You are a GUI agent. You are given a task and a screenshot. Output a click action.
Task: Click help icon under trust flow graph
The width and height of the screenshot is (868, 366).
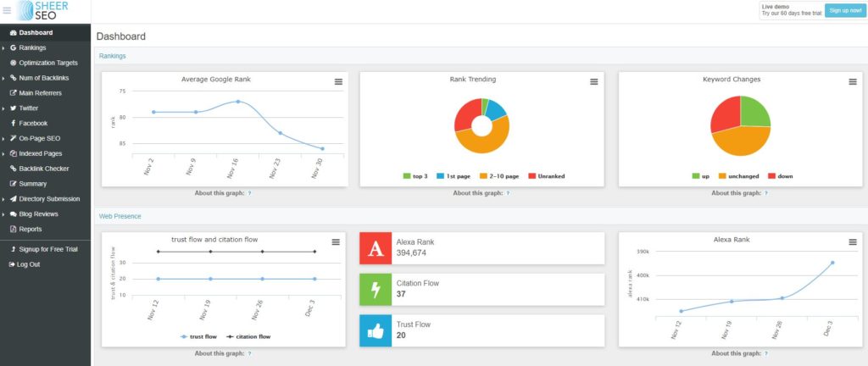[249, 354]
